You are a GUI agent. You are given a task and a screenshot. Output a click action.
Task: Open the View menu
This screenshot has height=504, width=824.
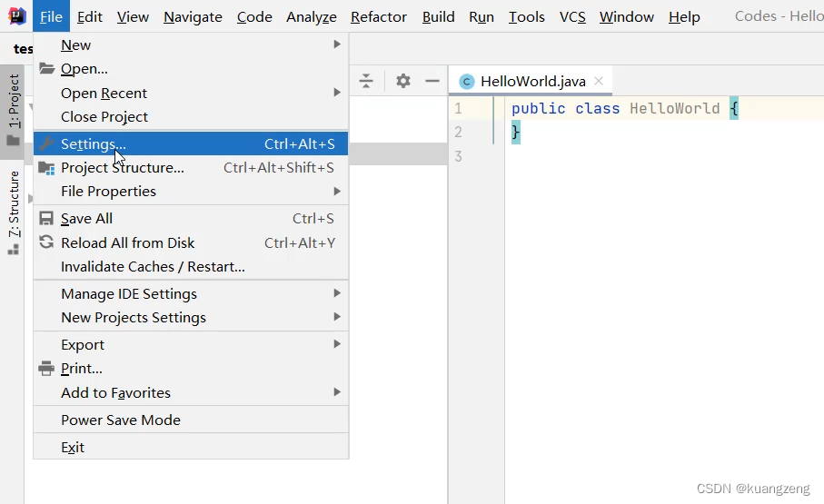[133, 17]
